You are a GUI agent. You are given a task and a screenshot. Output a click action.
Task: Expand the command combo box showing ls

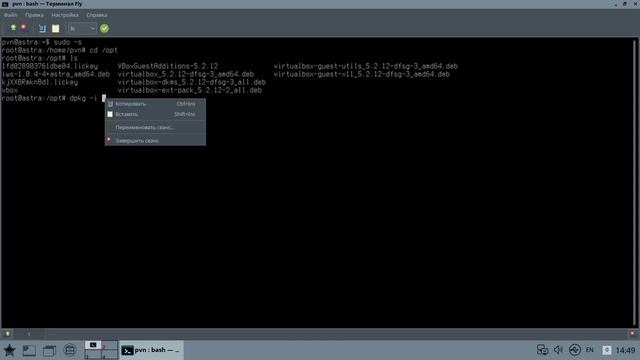click(x=82, y=29)
